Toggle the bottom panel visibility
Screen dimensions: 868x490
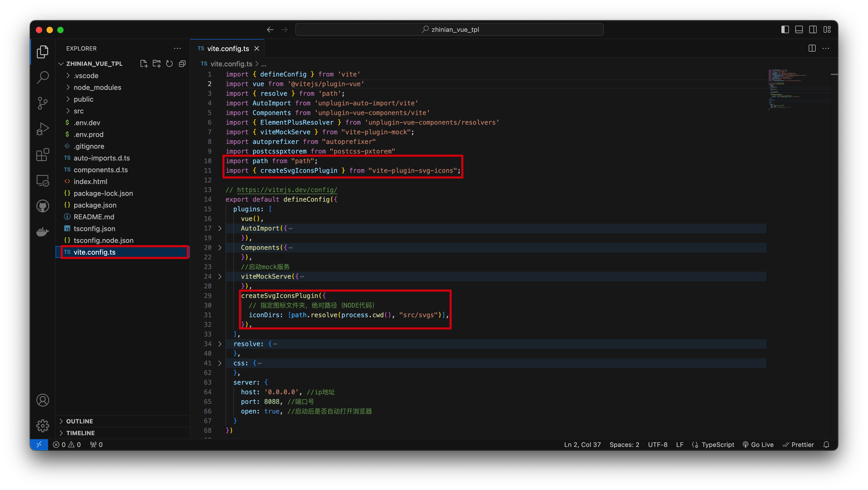click(799, 30)
